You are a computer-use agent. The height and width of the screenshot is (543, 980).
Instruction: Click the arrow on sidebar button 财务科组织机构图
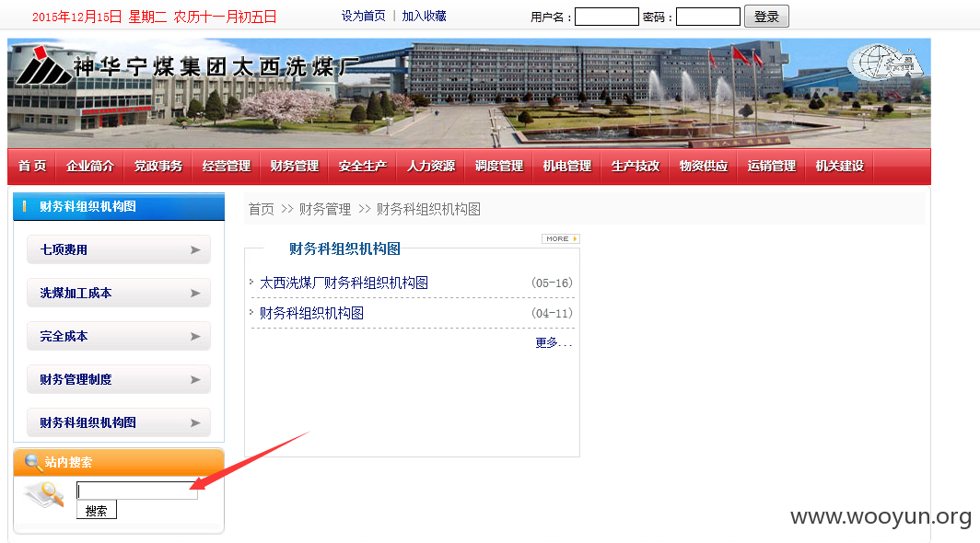click(195, 423)
